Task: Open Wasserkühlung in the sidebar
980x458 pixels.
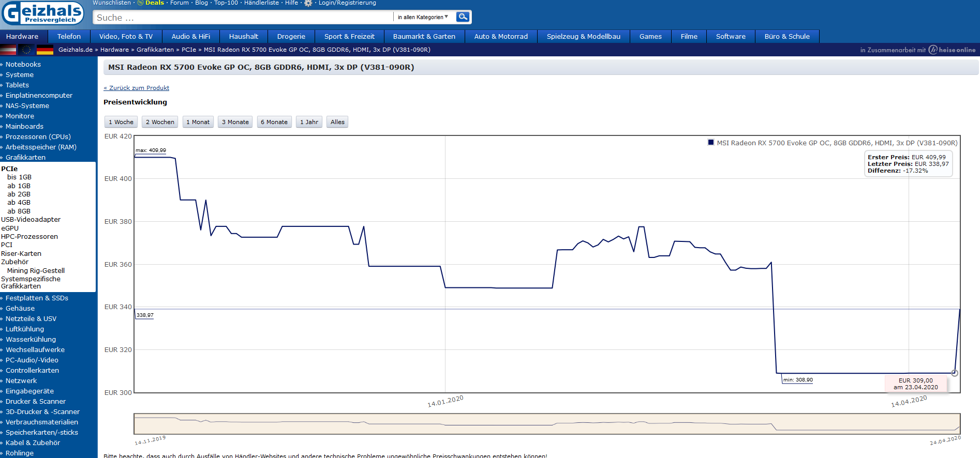Action: [31, 339]
